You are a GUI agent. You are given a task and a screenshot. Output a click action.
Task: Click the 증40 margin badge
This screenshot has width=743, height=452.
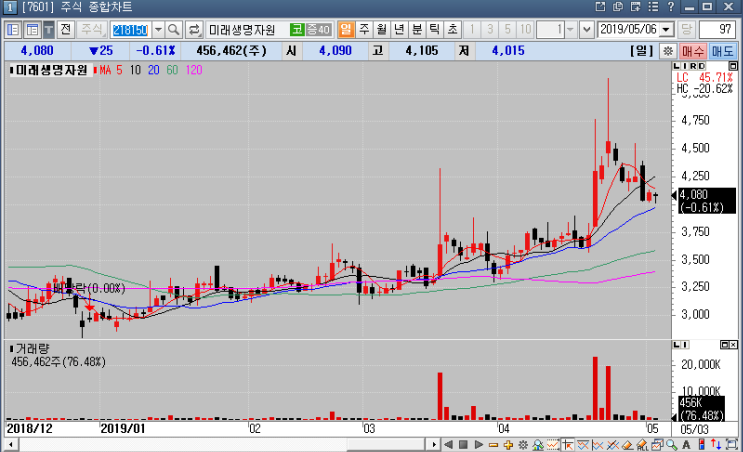(318, 29)
